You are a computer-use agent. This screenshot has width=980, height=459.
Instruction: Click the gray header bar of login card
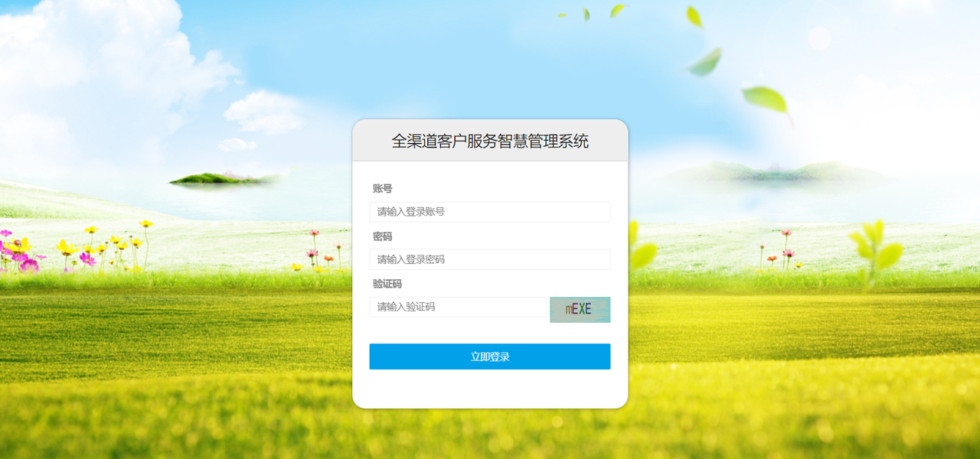pyautogui.click(x=490, y=141)
